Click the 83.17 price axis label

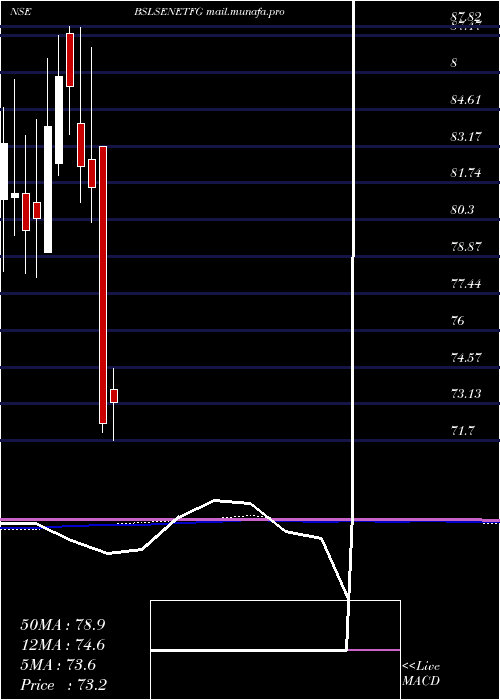pos(466,137)
